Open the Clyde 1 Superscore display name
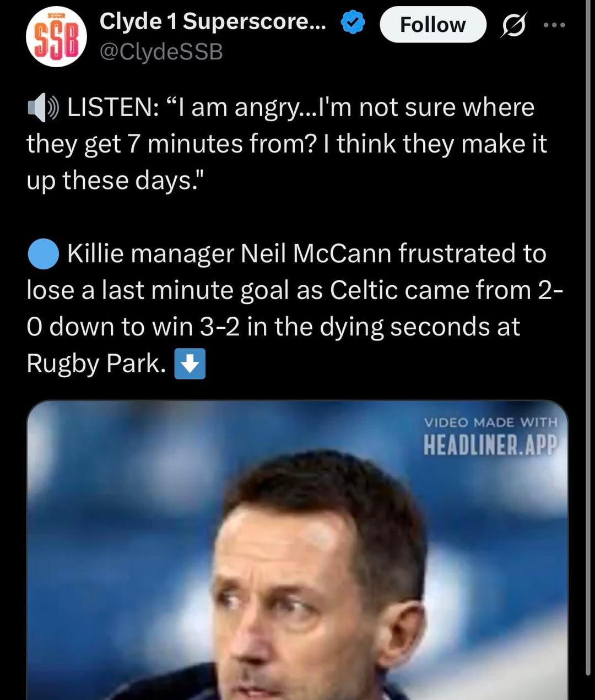The height and width of the screenshot is (700, 595). coord(213,21)
